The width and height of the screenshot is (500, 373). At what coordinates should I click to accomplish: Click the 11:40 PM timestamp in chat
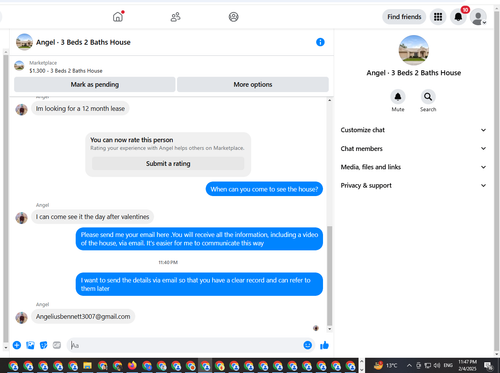point(168,262)
